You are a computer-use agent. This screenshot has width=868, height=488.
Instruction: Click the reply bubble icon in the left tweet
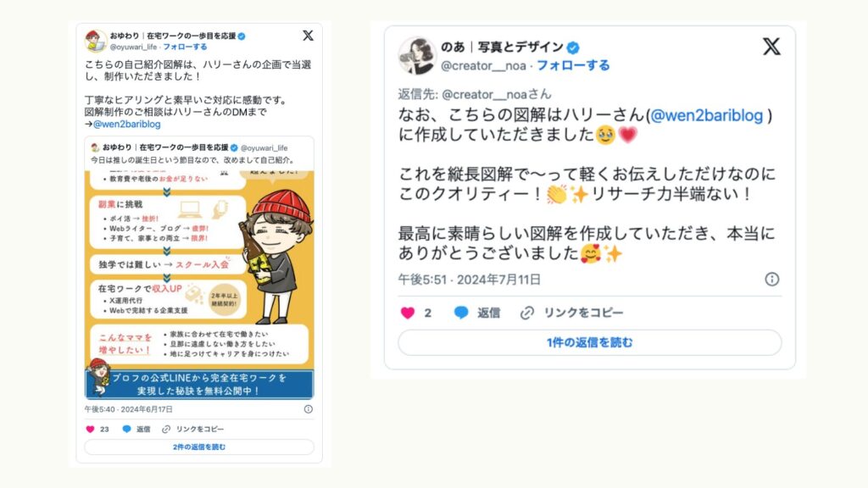tap(127, 429)
